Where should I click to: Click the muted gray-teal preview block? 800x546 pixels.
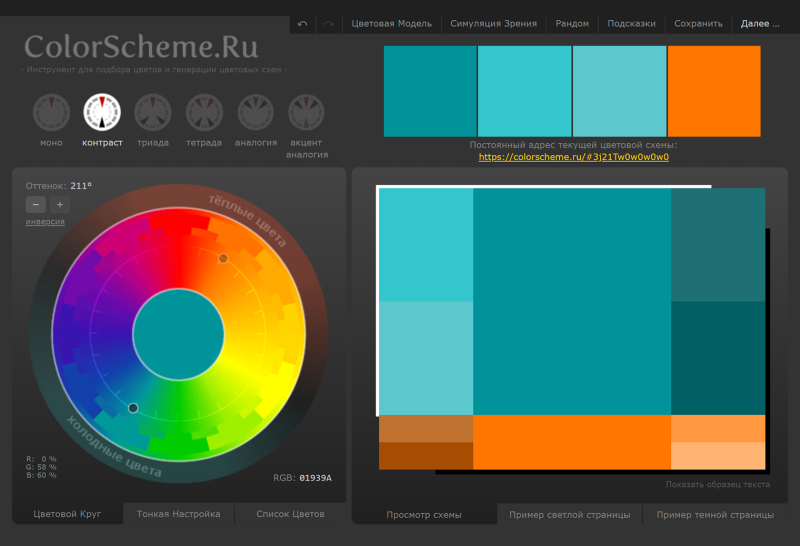point(718,245)
